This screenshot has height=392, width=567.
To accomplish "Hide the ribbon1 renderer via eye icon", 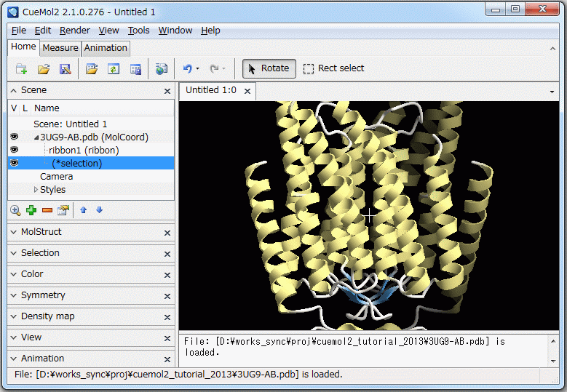I will (x=14, y=150).
